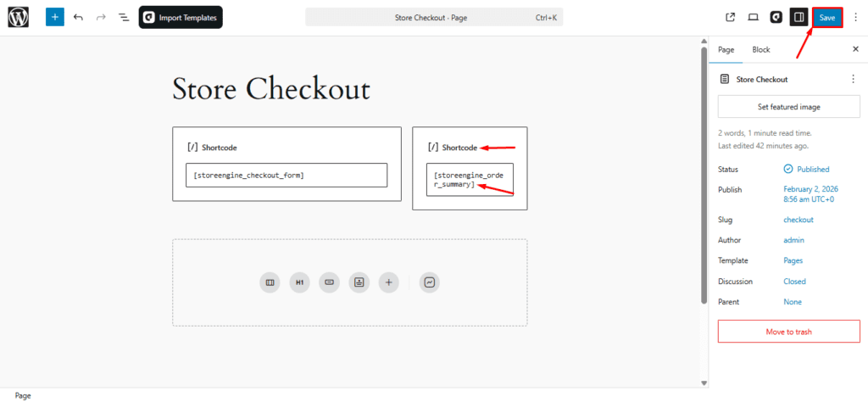Insert a button block from quick inserter
The height and width of the screenshot is (402, 868).
click(x=330, y=282)
